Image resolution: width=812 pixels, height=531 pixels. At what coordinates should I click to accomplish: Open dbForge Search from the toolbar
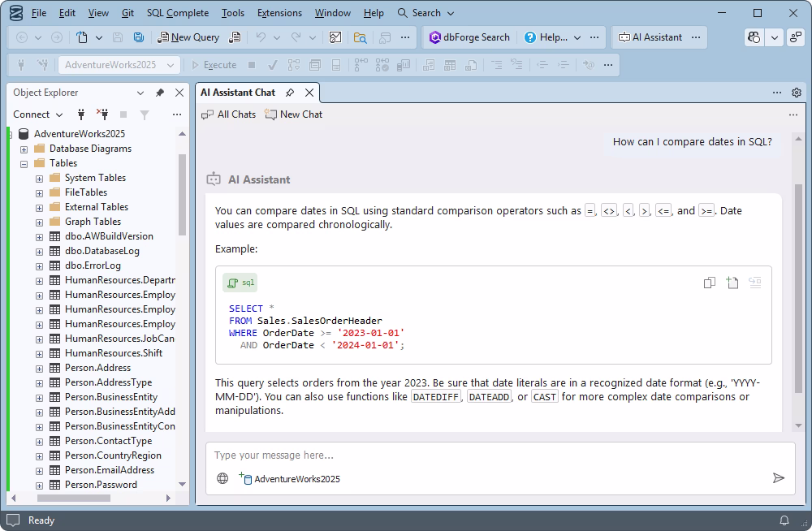point(470,37)
